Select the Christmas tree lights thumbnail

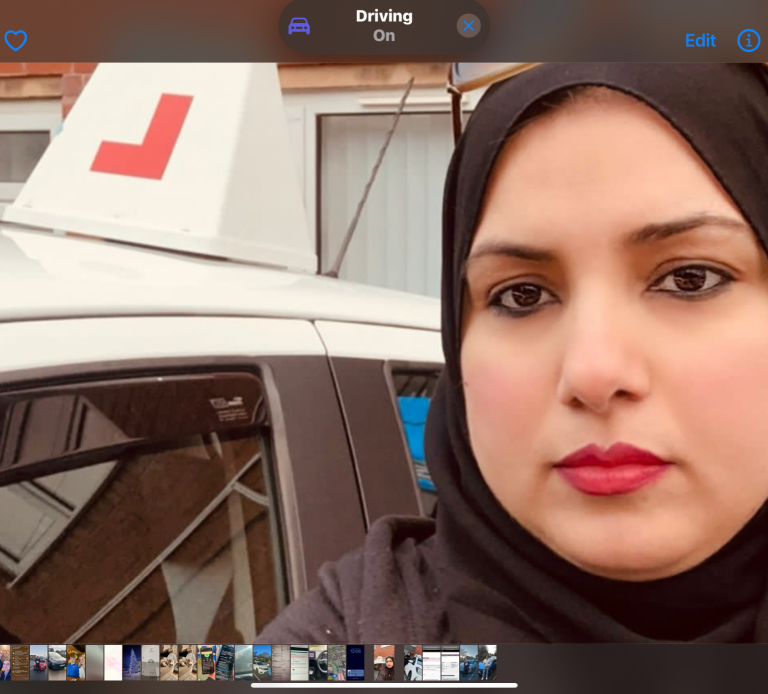132,663
